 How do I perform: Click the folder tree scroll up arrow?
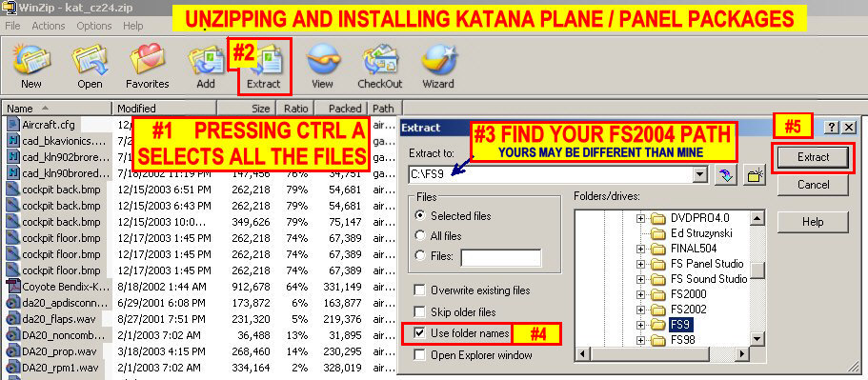coord(757,217)
